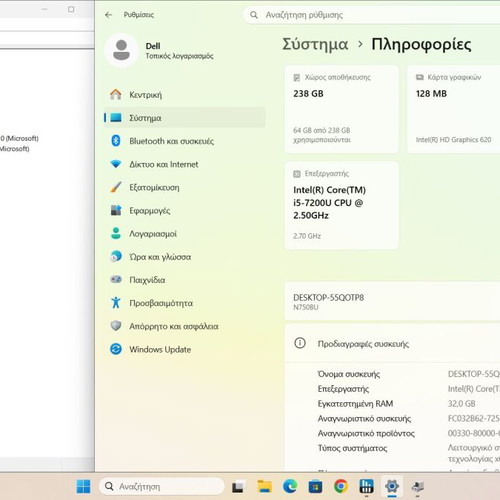Open Εξατομίκευση settings
The image size is (500, 500).
[x=185, y=187]
